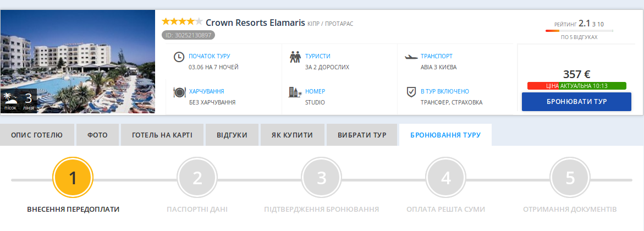Click the plate and cutlery meals icon

(x=179, y=92)
